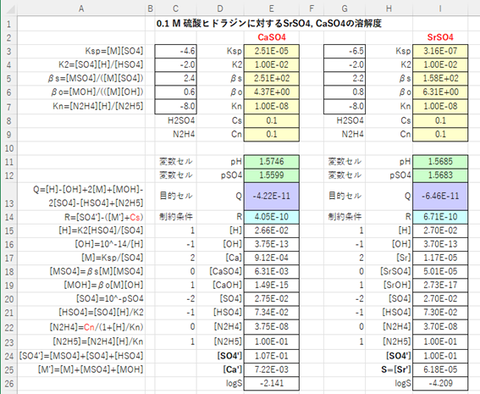Click the [SO4'] value 1.07E-01
Screen dimensions: 480x394
click(271, 356)
